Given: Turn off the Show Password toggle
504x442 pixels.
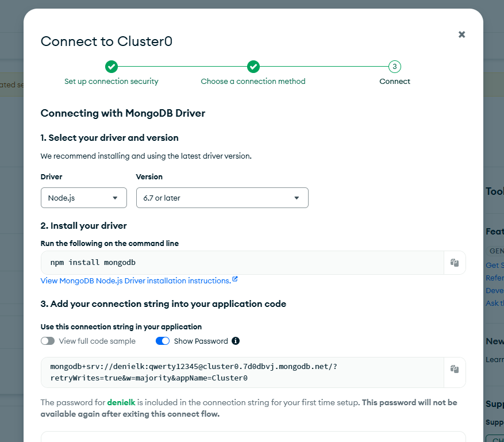Looking at the screenshot, I should (163, 341).
